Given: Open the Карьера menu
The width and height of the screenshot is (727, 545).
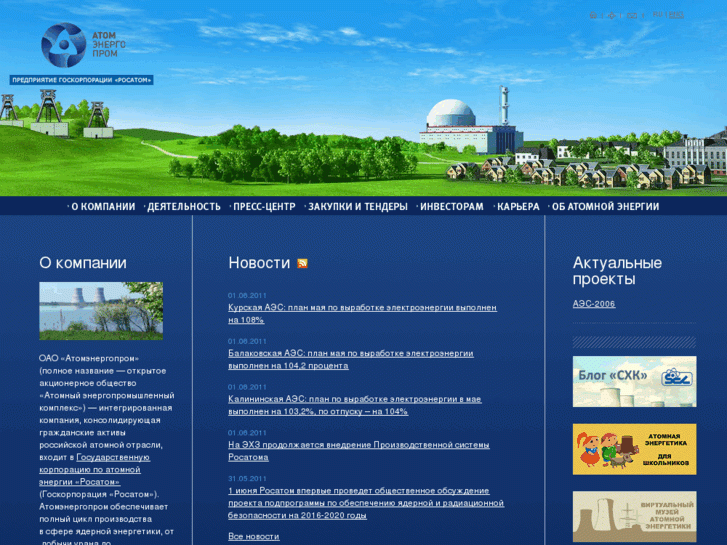Looking at the screenshot, I should [x=518, y=206].
